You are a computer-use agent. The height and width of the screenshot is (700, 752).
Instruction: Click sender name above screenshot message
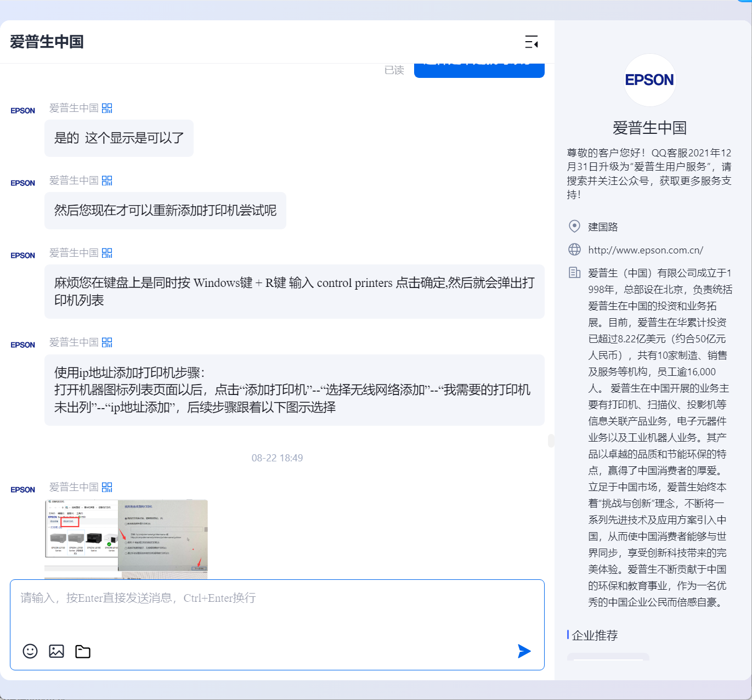coord(74,487)
